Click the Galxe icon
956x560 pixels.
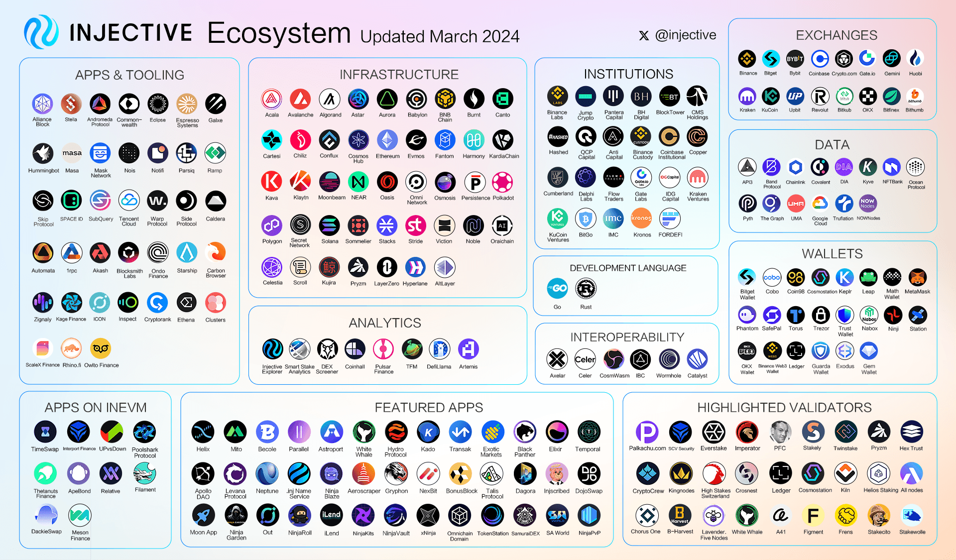pyautogui.click(x=216, y=104)
